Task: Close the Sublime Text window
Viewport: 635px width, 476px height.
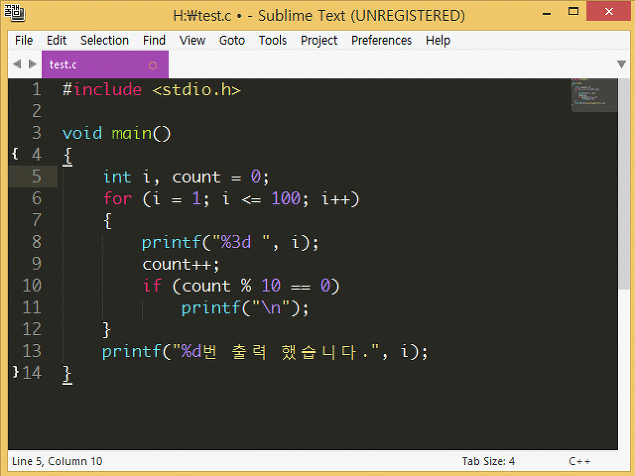Action: click(x=608, y=11)
